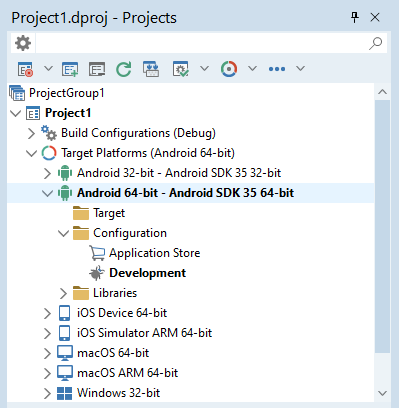This screenshot has width=399, height=408.
Task: Pin the Projects panel with pushpin
Action: click(355, 17)
